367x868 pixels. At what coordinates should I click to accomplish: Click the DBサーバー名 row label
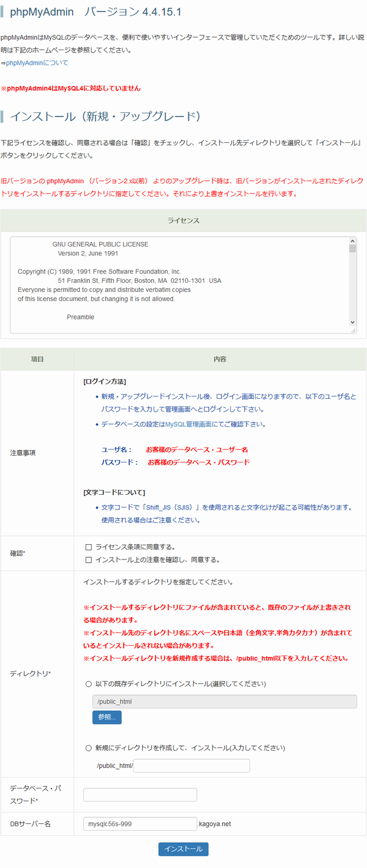point(30,824)
